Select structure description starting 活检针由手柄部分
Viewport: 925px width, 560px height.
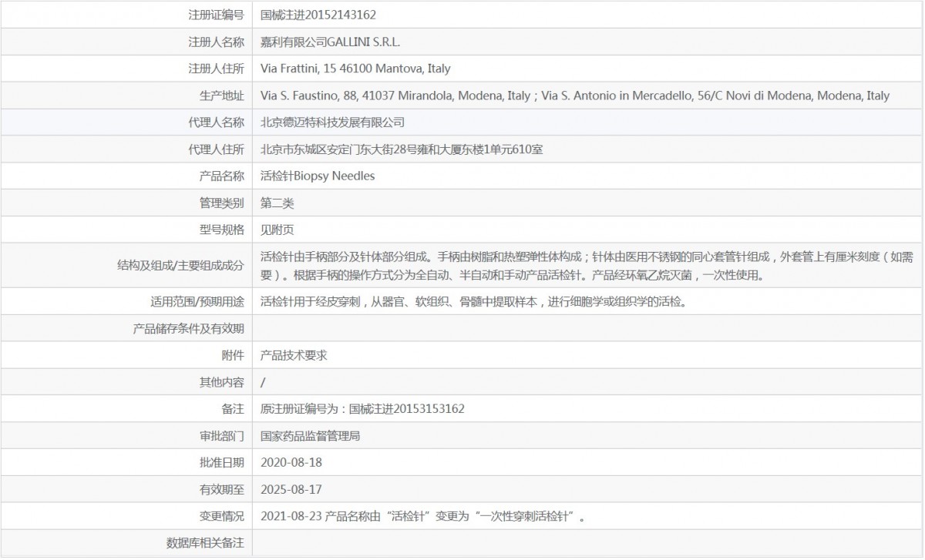click(588, 265)
